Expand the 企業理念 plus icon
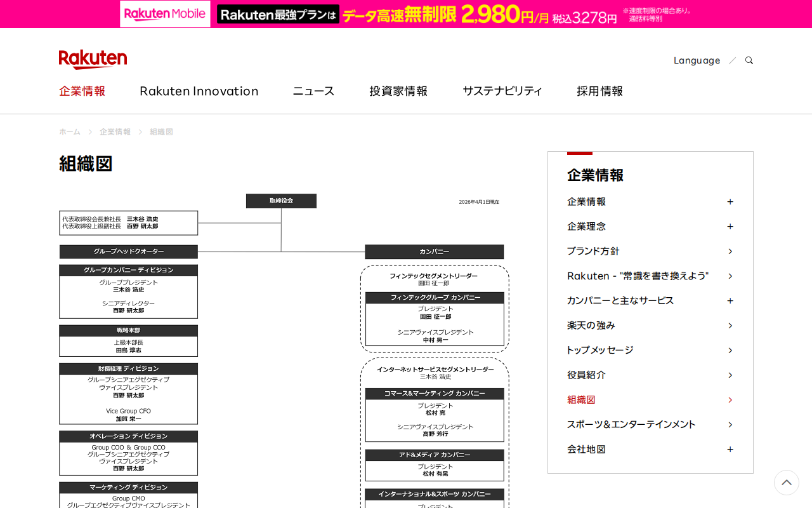 pyautogui.click(x=730, y=227)
